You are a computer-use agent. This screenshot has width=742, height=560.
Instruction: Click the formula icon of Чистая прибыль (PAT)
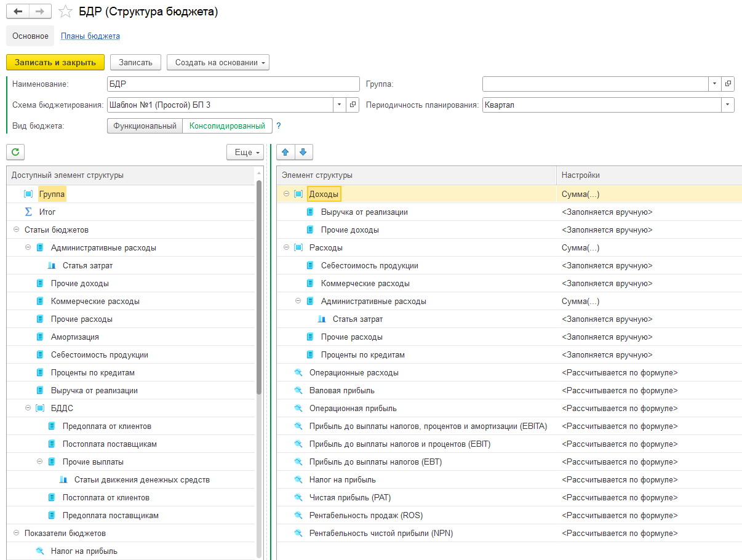tap(298, 498)
